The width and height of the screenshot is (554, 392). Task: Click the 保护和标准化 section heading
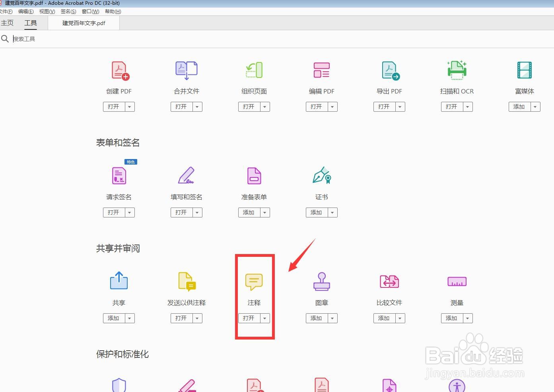[122, 354]
